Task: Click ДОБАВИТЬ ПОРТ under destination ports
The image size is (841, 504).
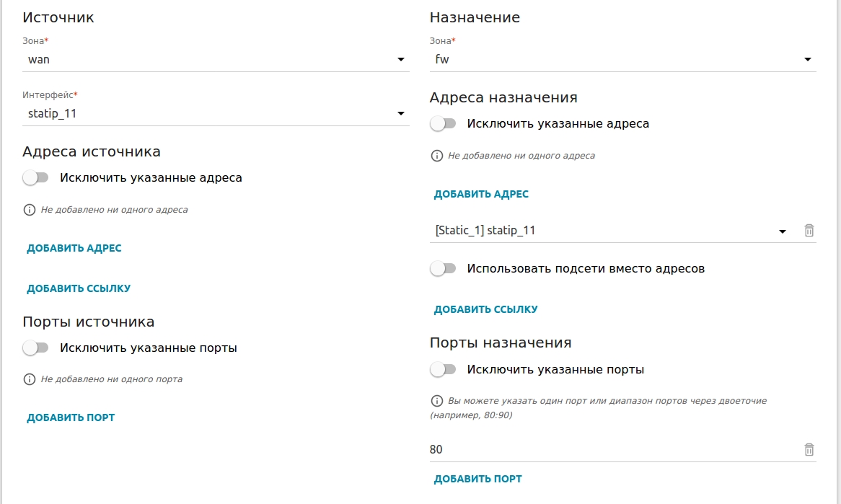Action: click(477, 479)
